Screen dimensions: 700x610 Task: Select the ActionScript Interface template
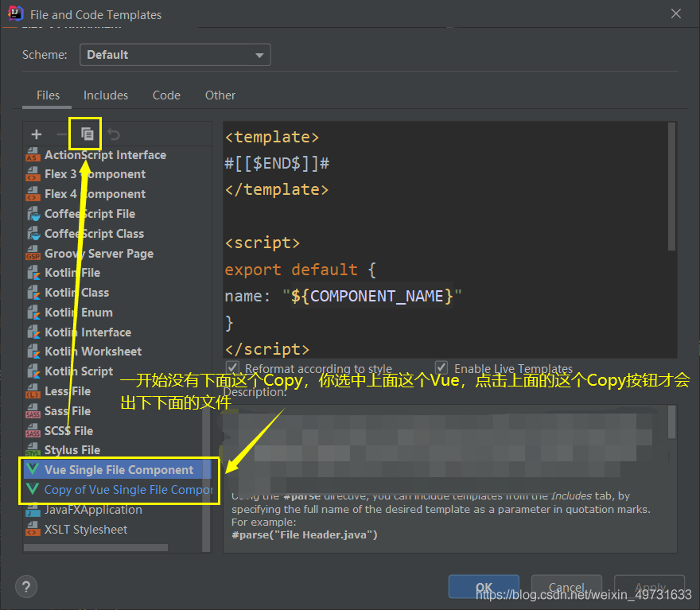(105, 155)
